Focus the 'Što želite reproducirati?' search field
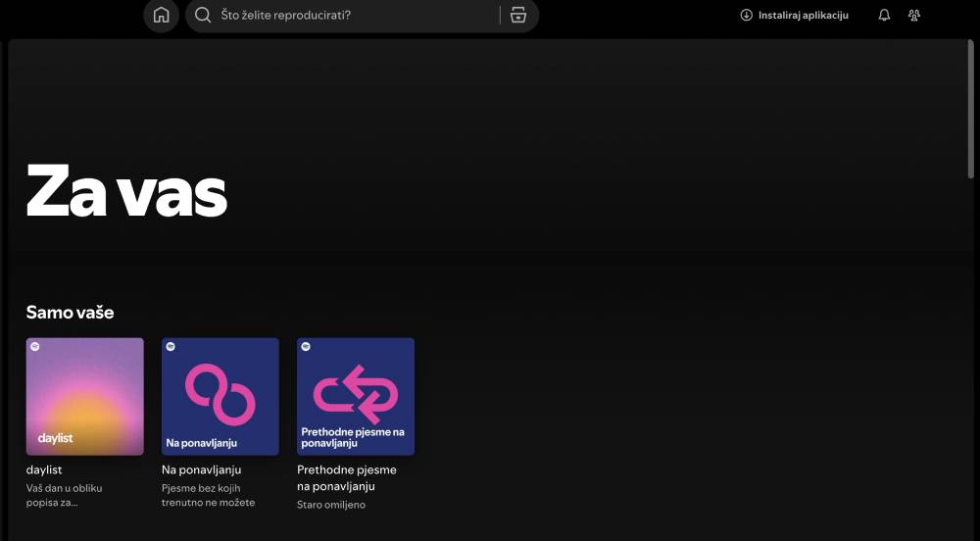Image resolution: width=980 pixels, height=541 pixels. [x=362, y=15]
